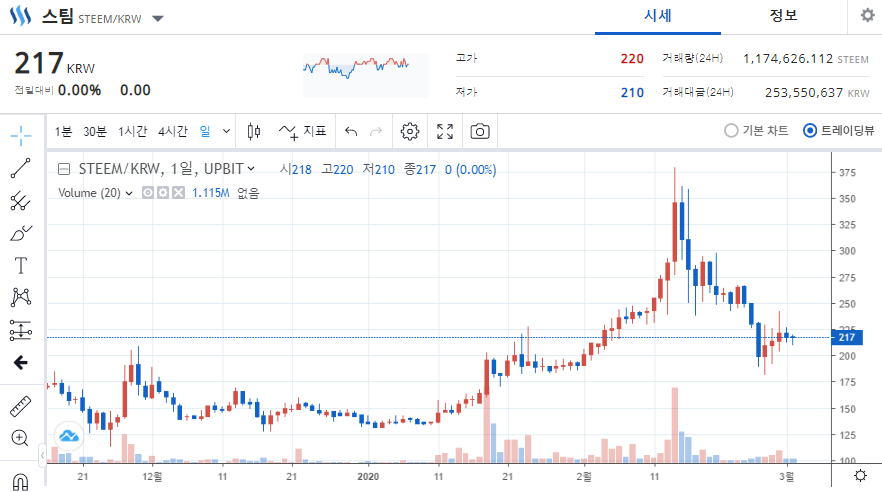Expand the STEEM/KRW market selector arrow
Viewport: 882px width, 492px height.
point(158,19)
